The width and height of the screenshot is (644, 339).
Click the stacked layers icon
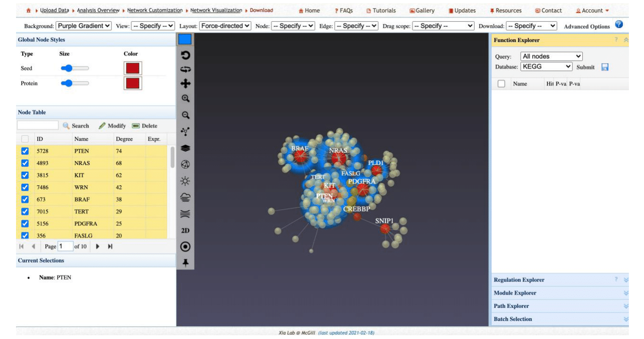[185, 148]
